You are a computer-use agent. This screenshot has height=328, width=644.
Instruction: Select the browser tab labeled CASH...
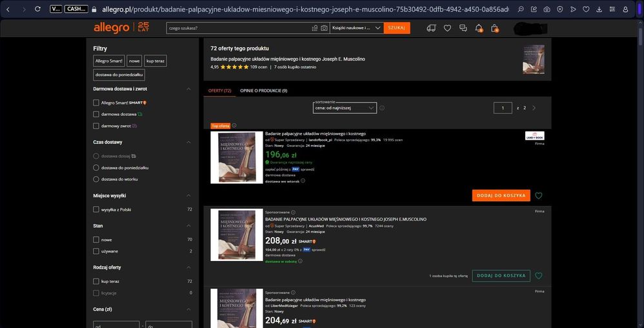tap(76, 9)
